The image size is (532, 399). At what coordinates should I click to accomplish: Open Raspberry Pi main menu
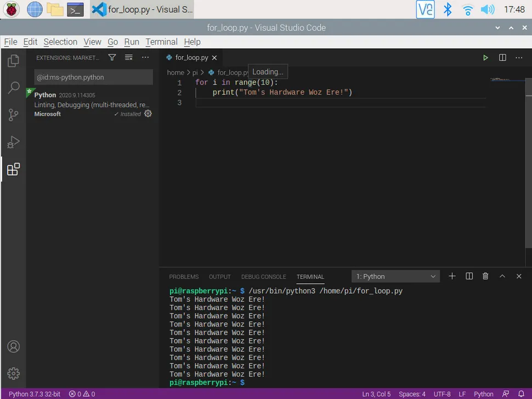11,9
